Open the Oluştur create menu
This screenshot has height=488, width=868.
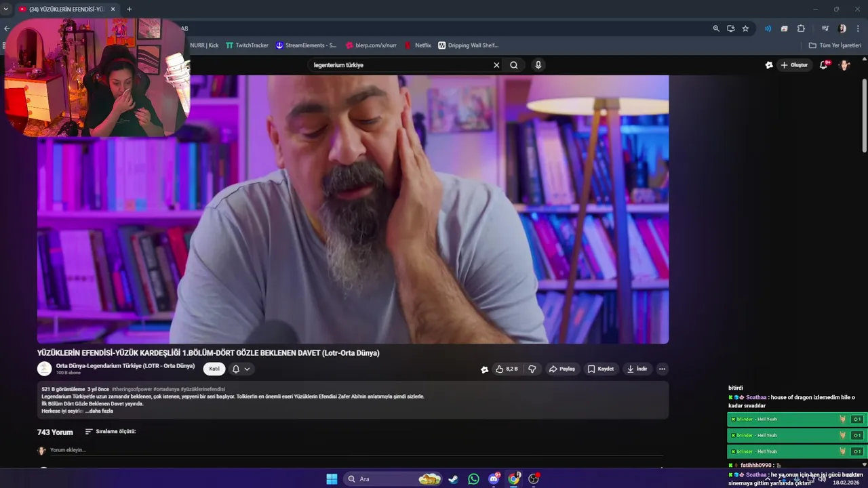coord(795,65)
